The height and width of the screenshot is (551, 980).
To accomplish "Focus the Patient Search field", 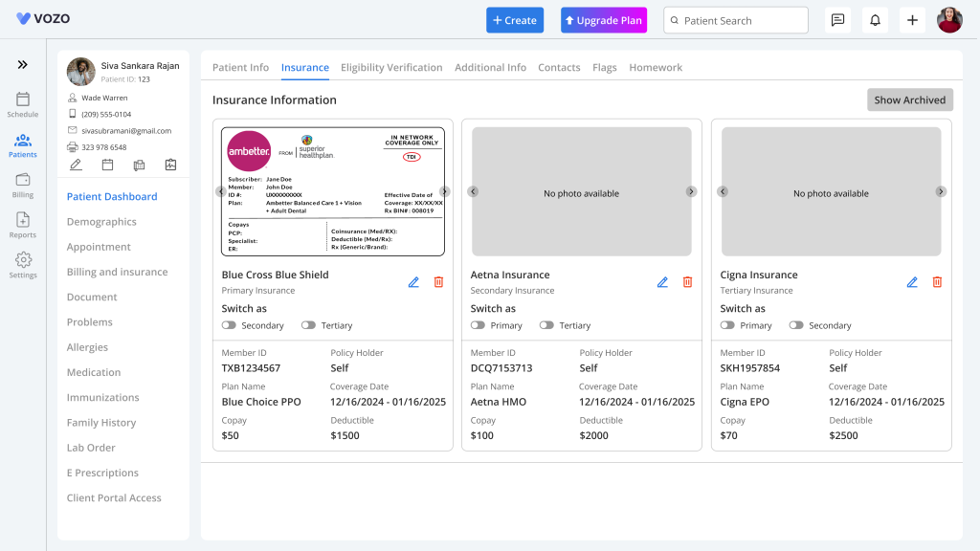I will 736,20.
